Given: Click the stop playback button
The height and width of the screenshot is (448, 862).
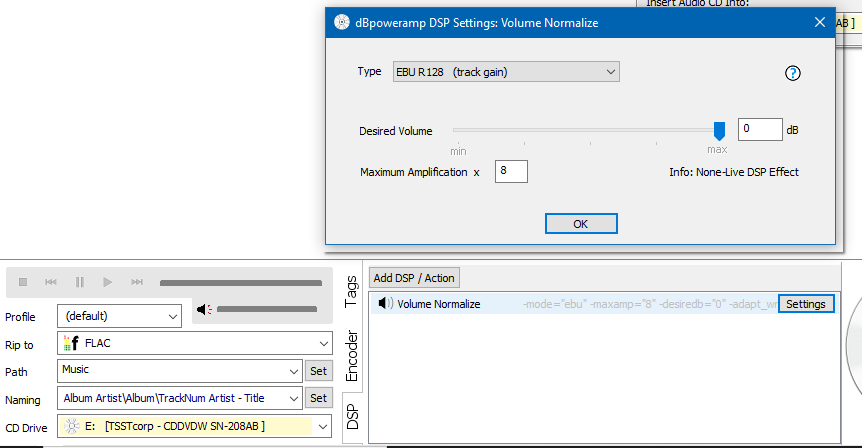Looking at the screenshot, I should click(23, 283).
